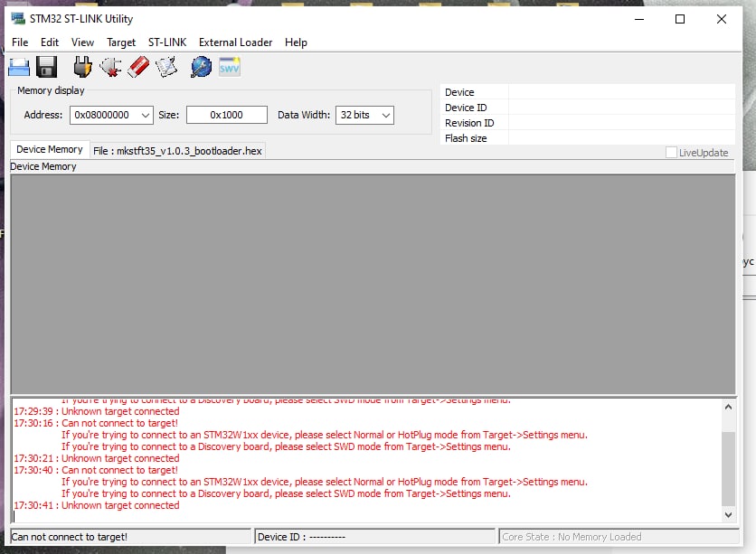This screenshot has width=756, height=554.
Task: Click the Save floppy disk icon
Action: [46, 67]
